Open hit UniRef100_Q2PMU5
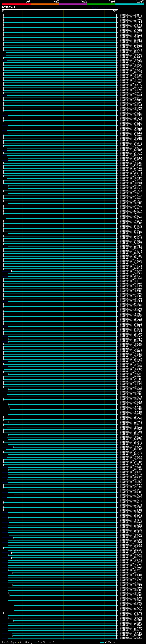 click(x=131, y=20)
